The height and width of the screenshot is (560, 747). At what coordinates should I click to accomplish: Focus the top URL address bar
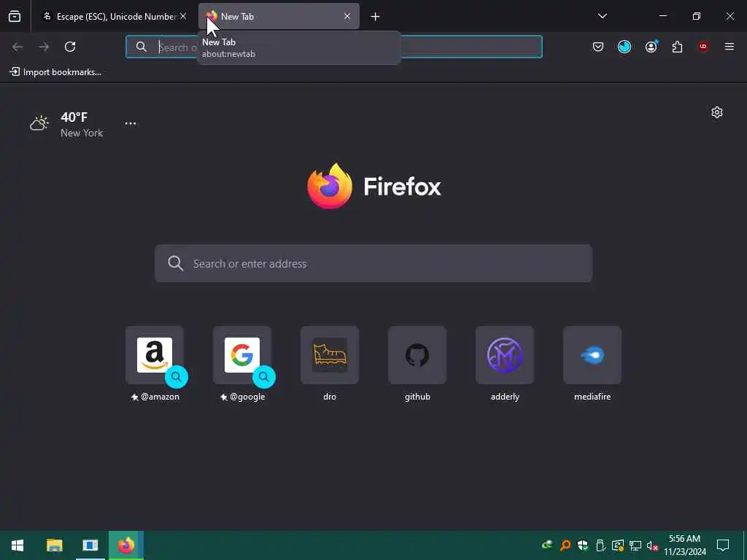click(x=334, y=47)
